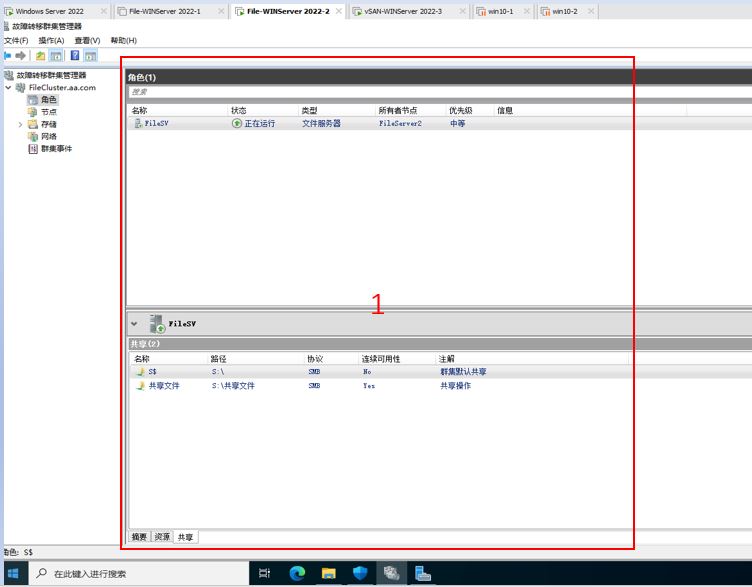Select 存储 in the tree
The image size is (752, 587).
click(48, 124)
